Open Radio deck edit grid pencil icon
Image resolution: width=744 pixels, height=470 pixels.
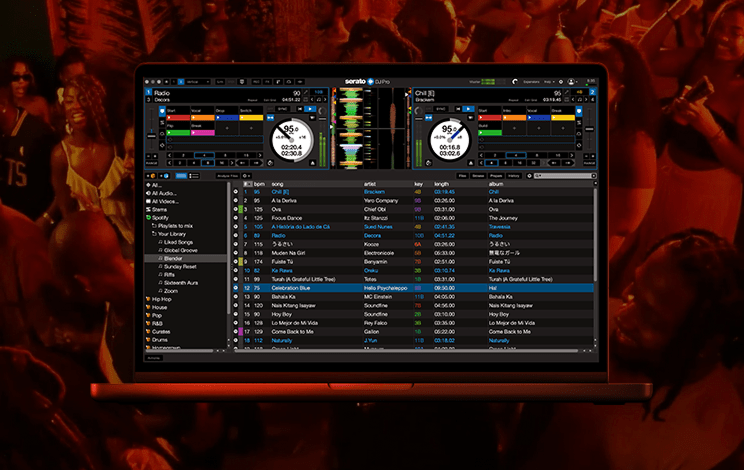[306, 92]
